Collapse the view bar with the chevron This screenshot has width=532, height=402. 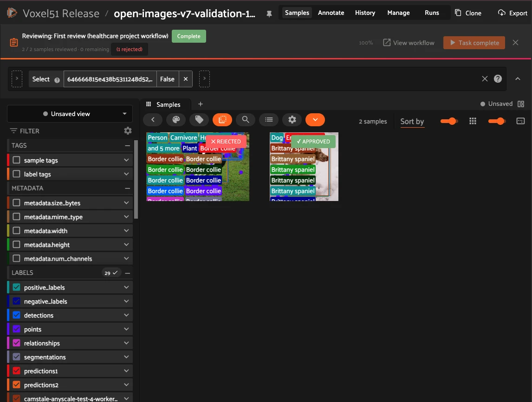518,79
